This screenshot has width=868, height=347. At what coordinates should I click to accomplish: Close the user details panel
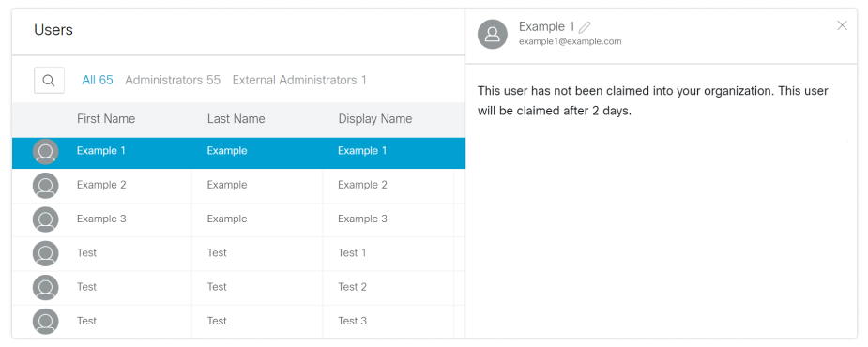click(842, 25)
